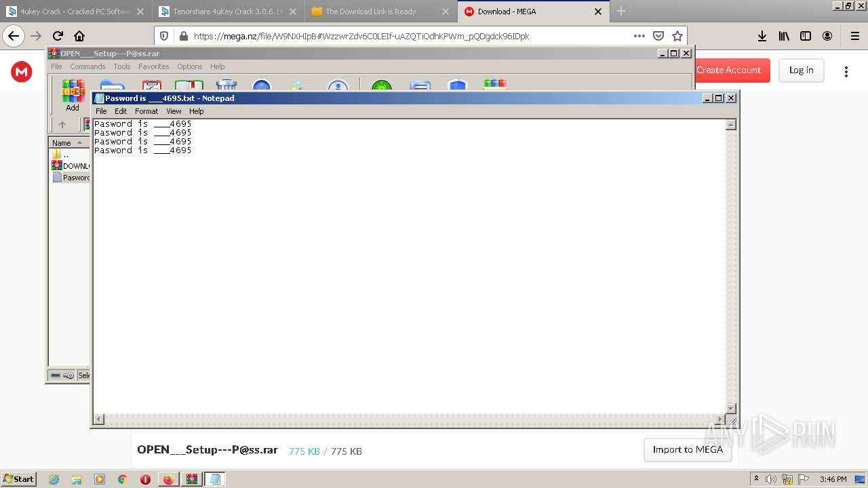Click file name OPEN___Setup---P@ss.rar on MEGA
868x488 pixels.
(208, 450)
